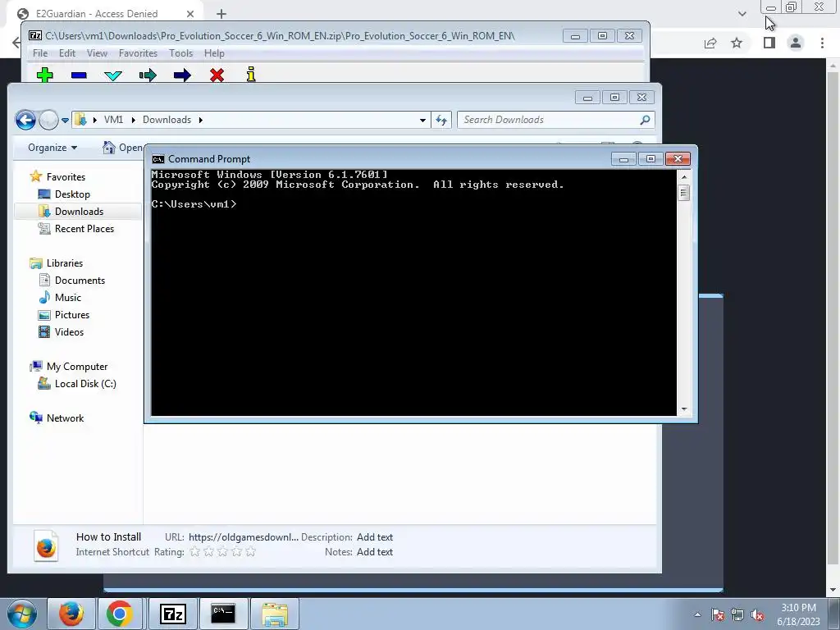Screen dimensions: 840x630
Task: Click the network tray icon
Action: 737,614
